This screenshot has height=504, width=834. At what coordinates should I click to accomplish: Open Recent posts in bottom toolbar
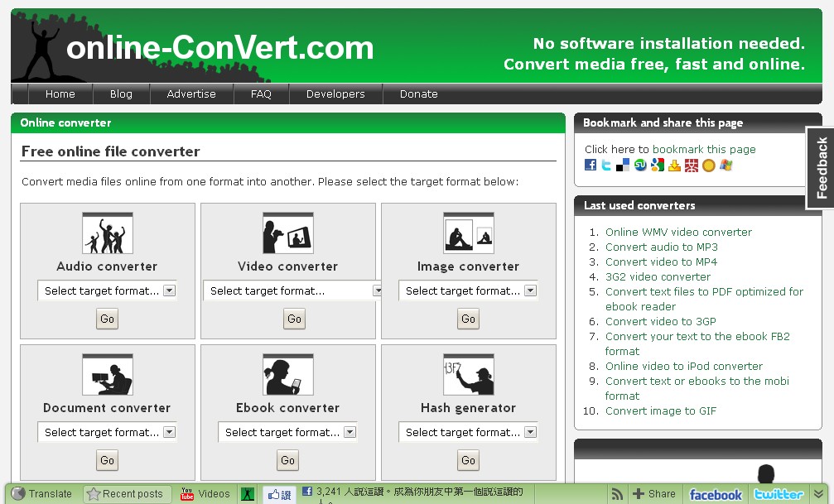[125, 494]
